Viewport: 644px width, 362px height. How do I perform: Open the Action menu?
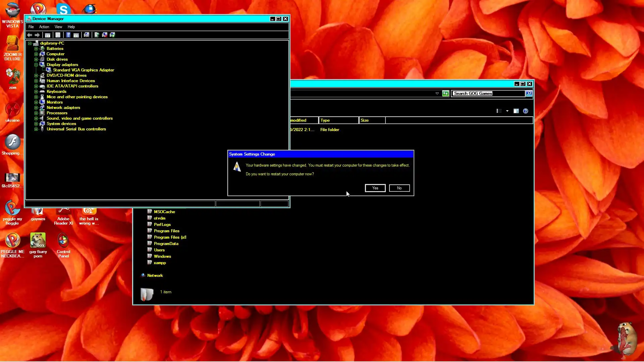(44, 27)
